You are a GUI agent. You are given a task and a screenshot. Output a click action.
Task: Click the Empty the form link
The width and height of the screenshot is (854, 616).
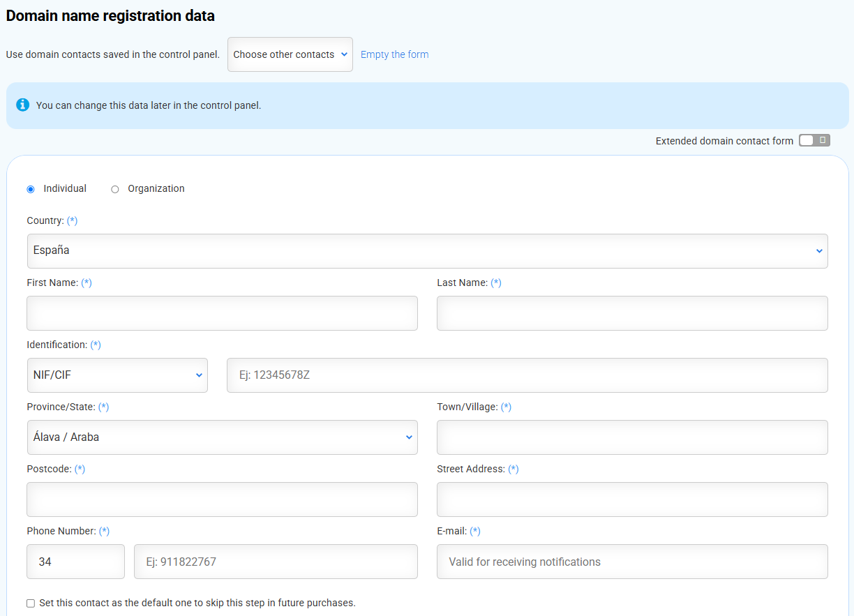[394, 54]
